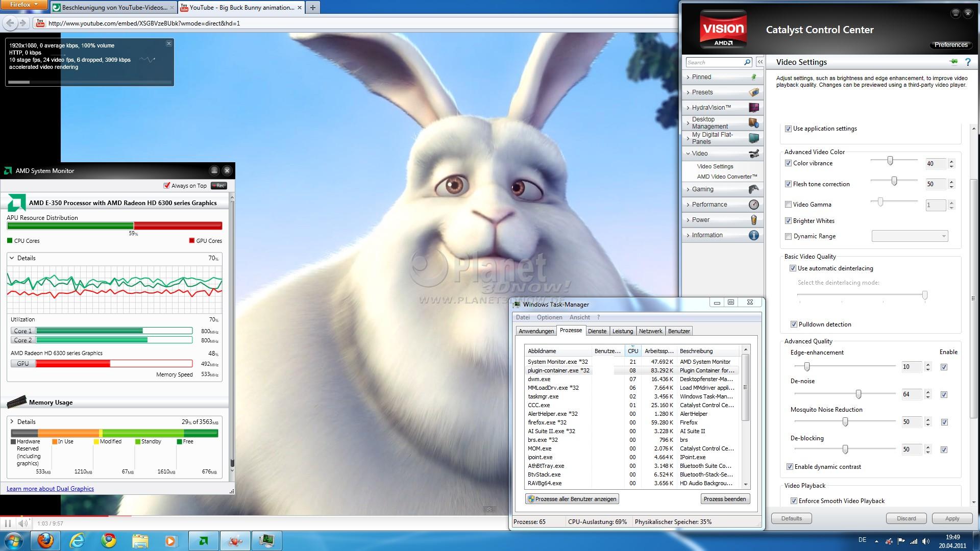
Task: Click the search magnifier icon
Action: point(747,62)
